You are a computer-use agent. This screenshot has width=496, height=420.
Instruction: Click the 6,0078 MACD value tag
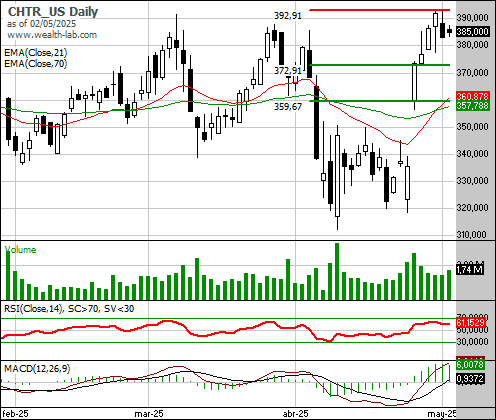(x=470, y=365)
